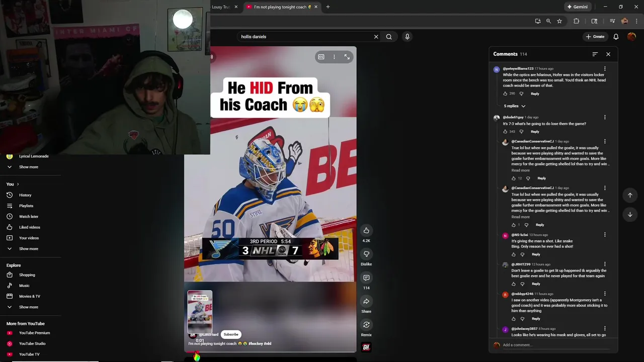Dislike the hockey Short

coord(366,254)
